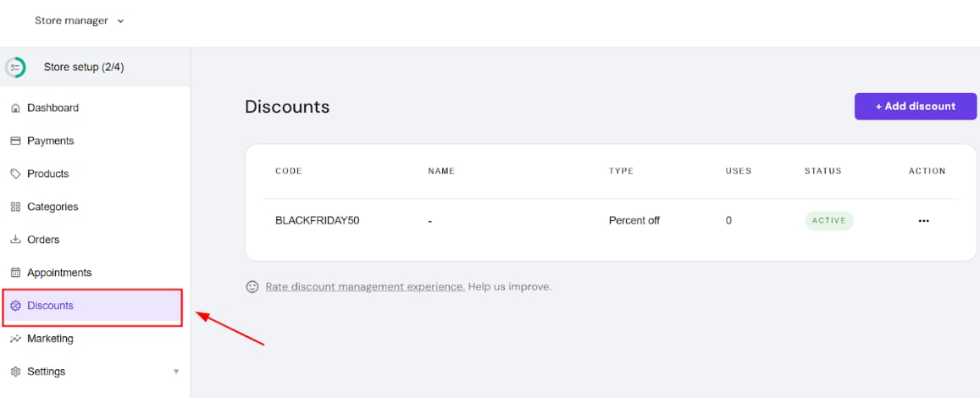The image size is (980, 398).
Task: Expand the Settings submenu arrow
Action: click(176, 372)
